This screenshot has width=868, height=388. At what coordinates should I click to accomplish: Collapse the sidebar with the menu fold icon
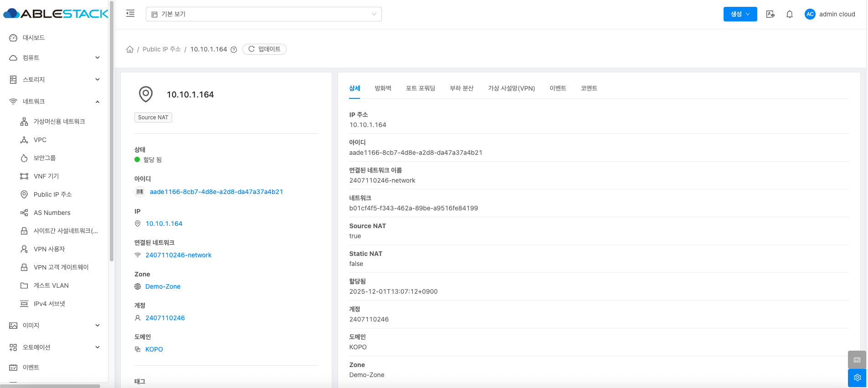pyautogui.click(x=130, y=14)
